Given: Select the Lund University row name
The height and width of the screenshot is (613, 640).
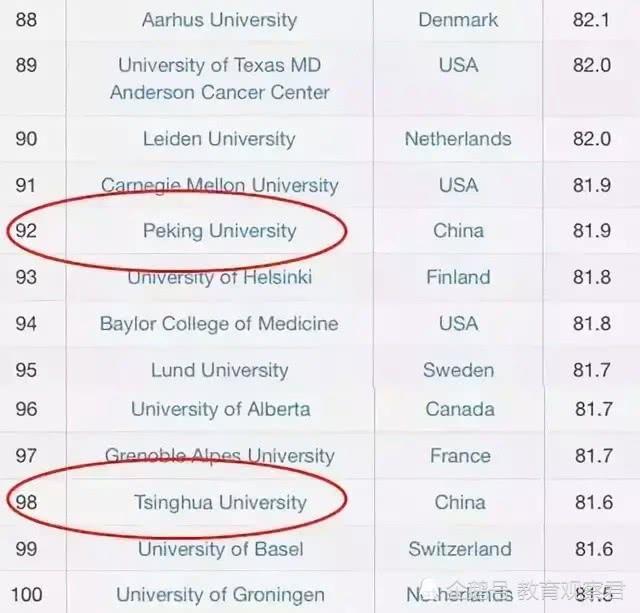Looking at the screenshot, I should 220,370.
